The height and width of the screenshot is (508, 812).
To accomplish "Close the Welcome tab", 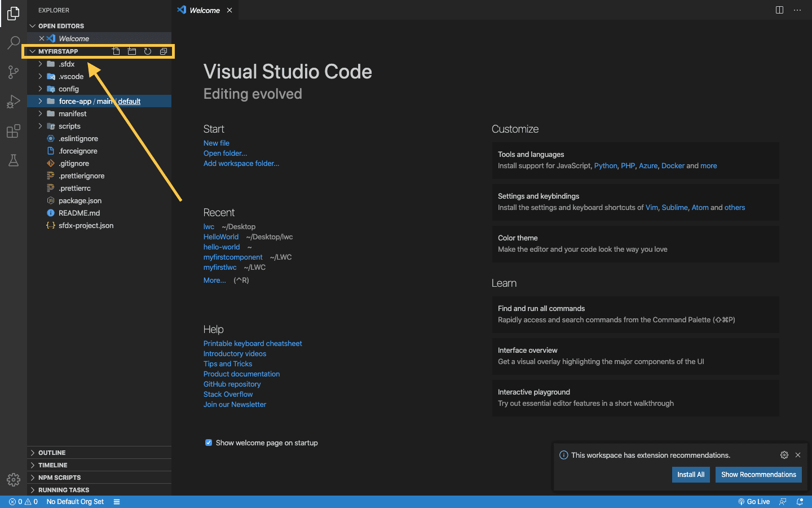I will pos(230,10).
